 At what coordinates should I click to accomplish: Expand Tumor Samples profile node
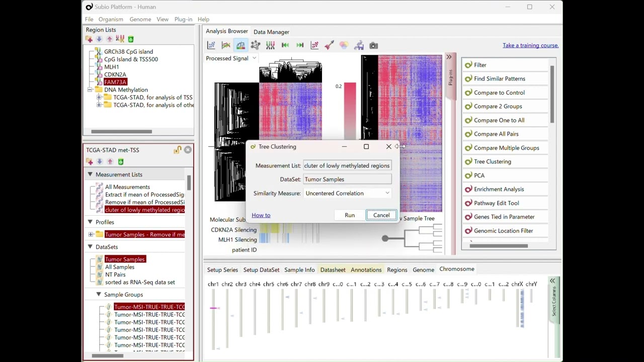[x=91, y=234]
